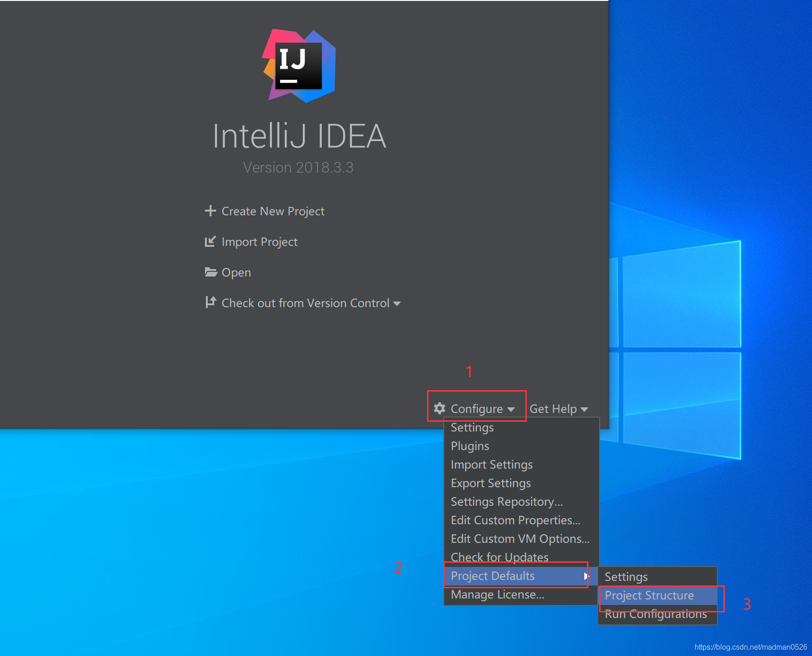Open the Plugins manager
The image size is (812, 656).
pos(470,446)
